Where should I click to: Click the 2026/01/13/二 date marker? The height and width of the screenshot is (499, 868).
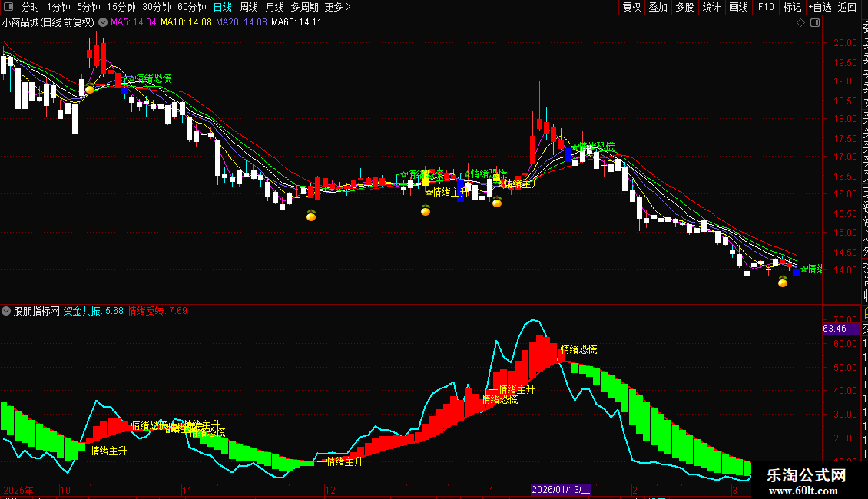pos(561,490)
